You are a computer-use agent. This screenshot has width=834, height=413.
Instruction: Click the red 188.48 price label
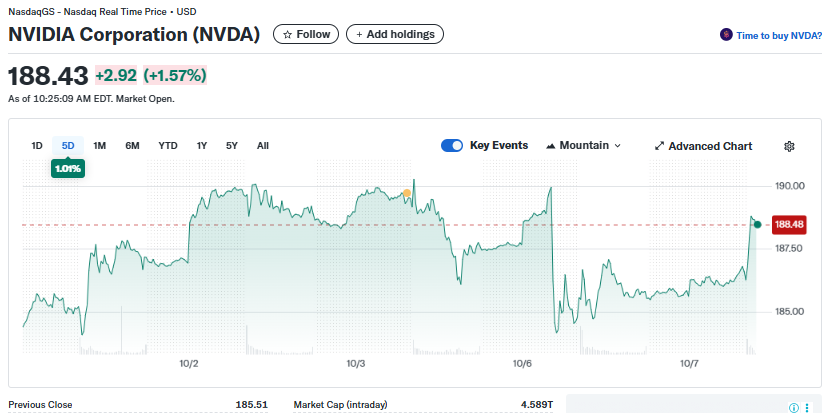coord(789,224)
